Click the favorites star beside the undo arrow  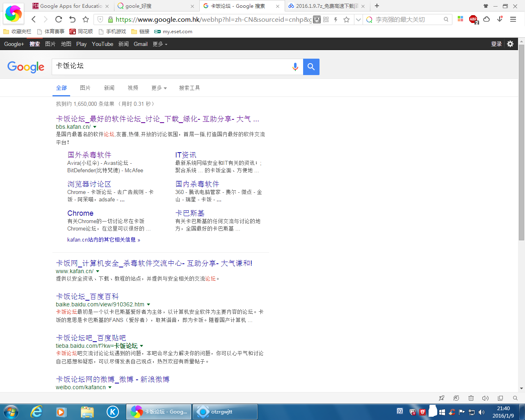click(x=85, y=19)
